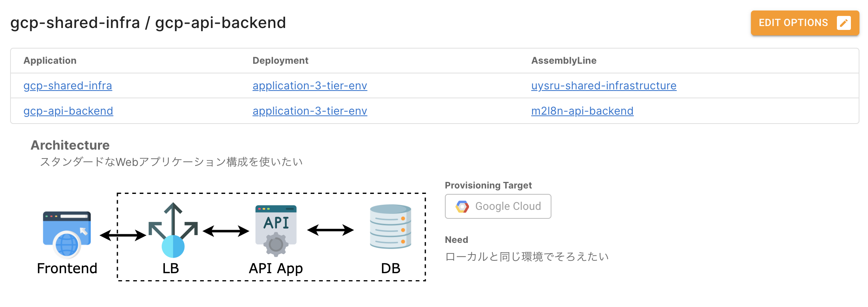Open the gcp-api-backend application link
The height and width of the screenshot is (307, 868).
68,111
